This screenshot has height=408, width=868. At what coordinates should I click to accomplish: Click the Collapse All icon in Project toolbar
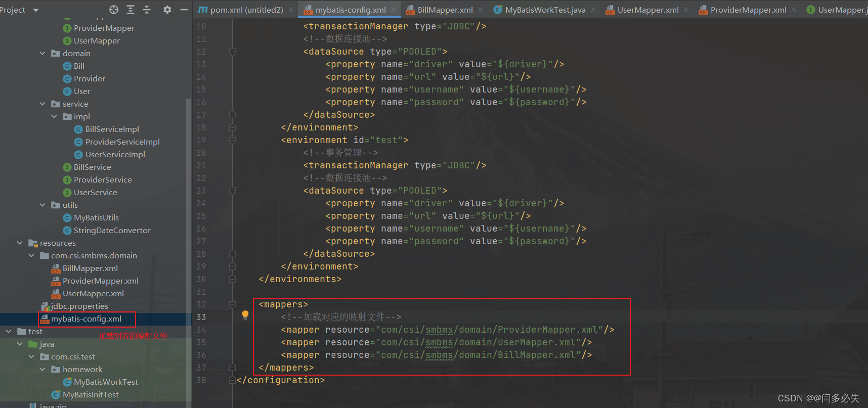click(x=147, y=10)
